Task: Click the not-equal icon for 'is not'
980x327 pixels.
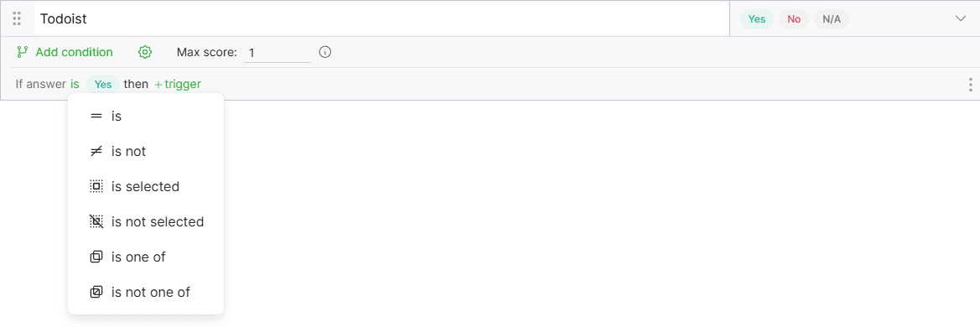Action: (96, 151)
